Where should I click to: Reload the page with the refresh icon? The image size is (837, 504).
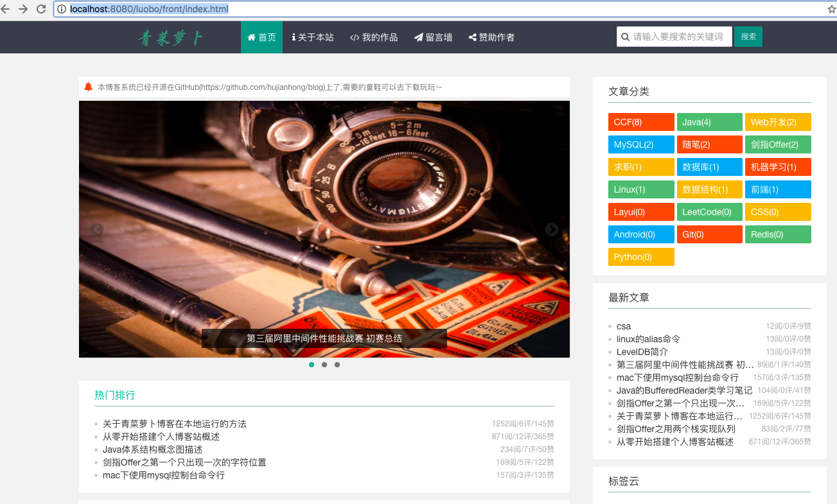(x=41, y=9)
